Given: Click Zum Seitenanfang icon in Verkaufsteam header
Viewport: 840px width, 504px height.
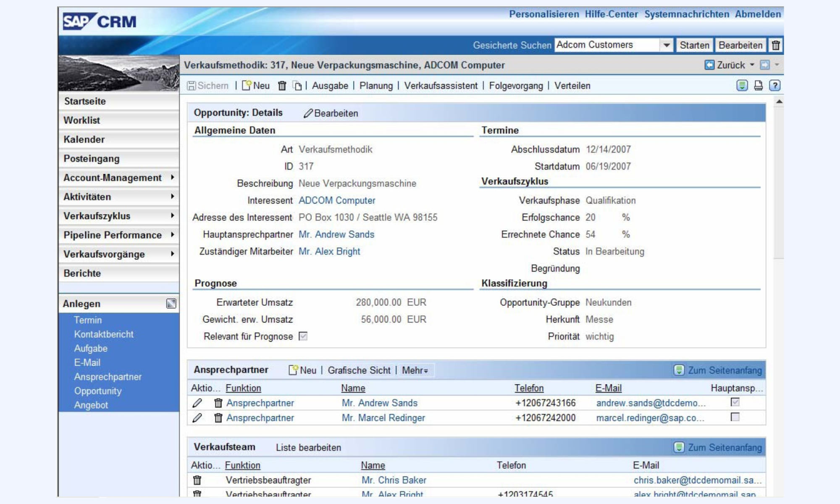Looking at the screenshot, I should [679, 447].
